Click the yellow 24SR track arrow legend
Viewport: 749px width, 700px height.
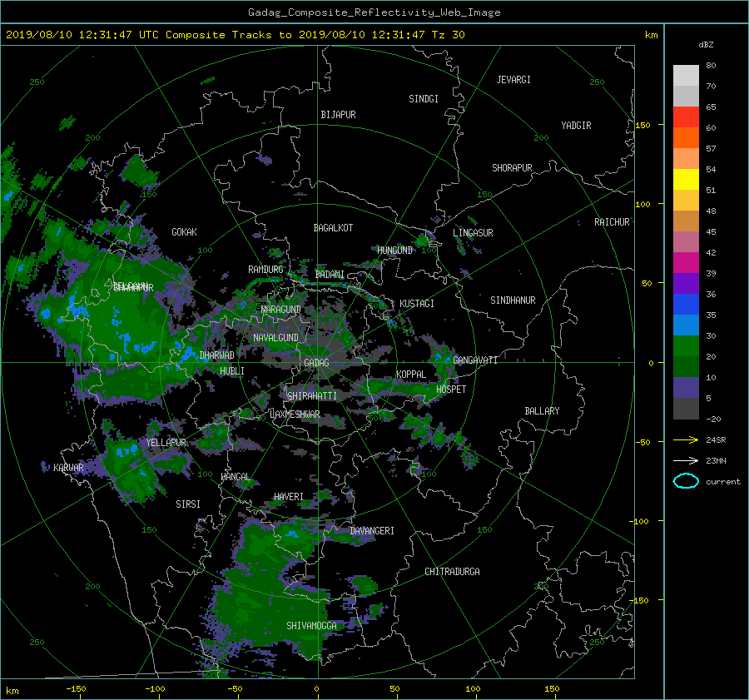[686, 439]
